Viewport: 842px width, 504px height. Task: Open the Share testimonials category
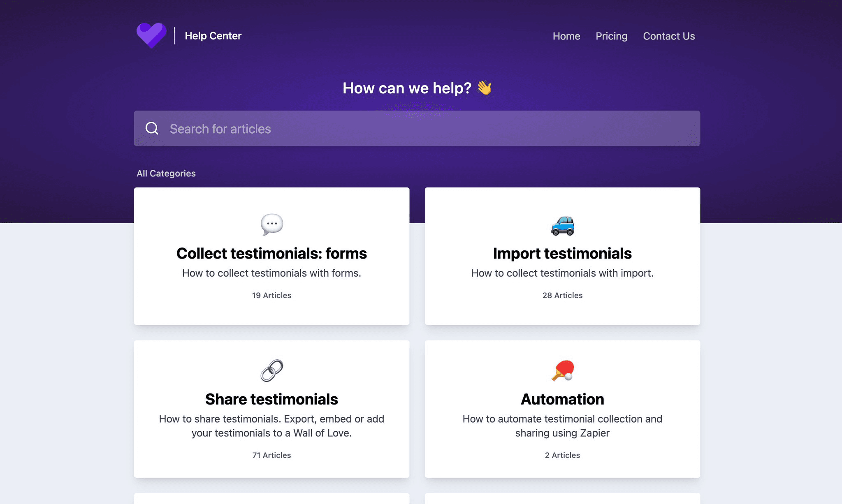pos(271,399)
